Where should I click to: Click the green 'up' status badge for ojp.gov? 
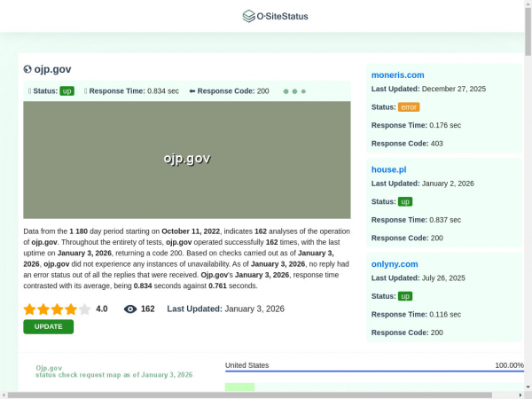click(66, 91)
